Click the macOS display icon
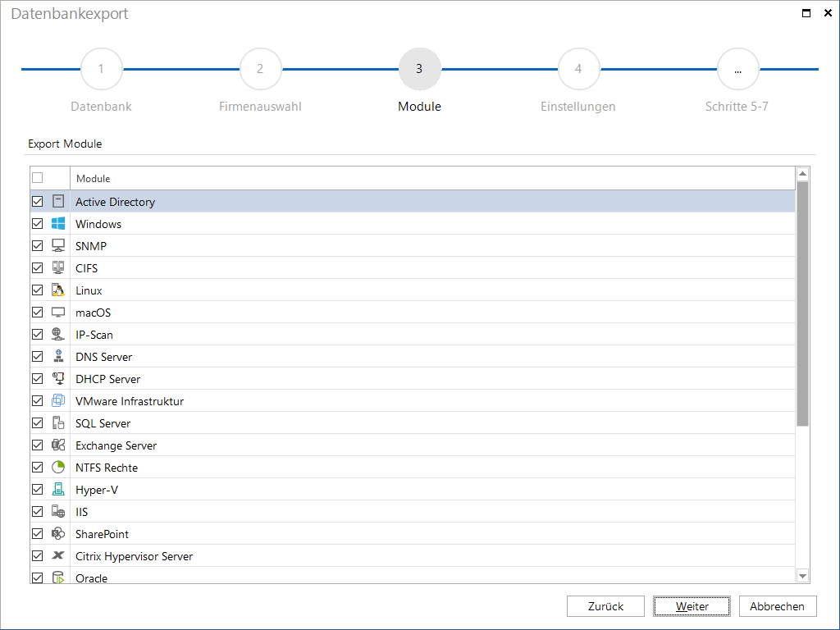 (58, 312)
